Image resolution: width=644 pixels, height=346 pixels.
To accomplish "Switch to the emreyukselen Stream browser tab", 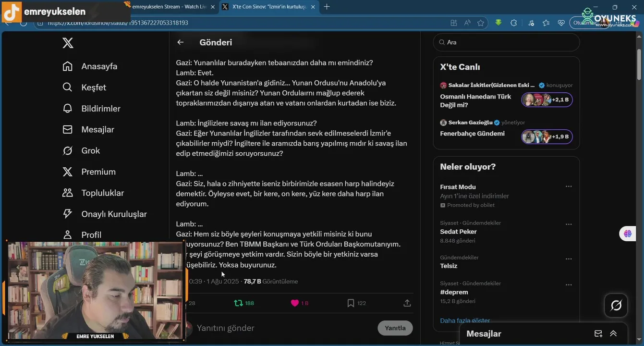I will coord(168,7).
